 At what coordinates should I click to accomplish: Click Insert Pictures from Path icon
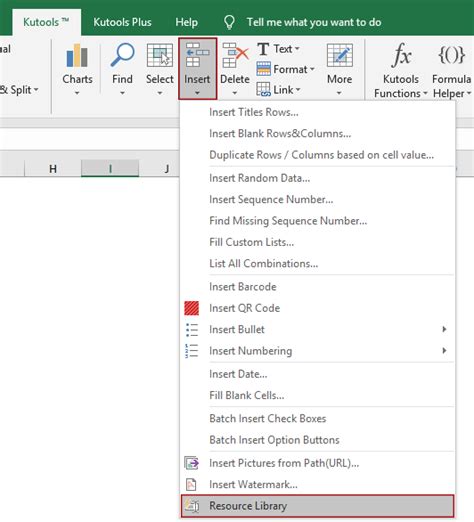(x=192, y=463)
